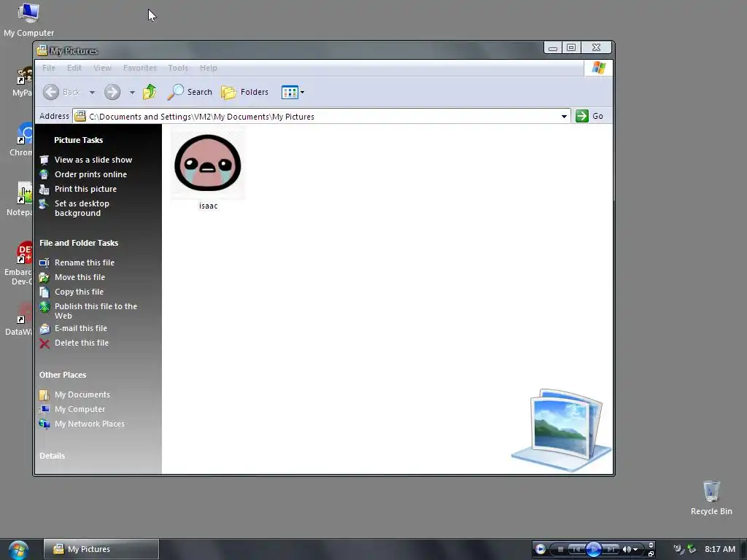Expand the Details section header
This screenshot has width=747, height=560.
pyautogui.click(x=52, y=456)
